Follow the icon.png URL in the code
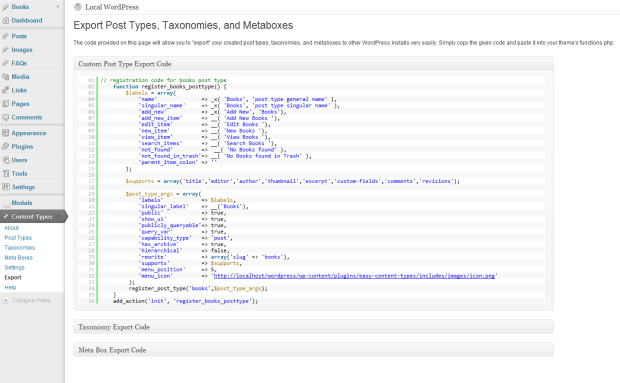The image size is (620, 383). tap(354, 276)
